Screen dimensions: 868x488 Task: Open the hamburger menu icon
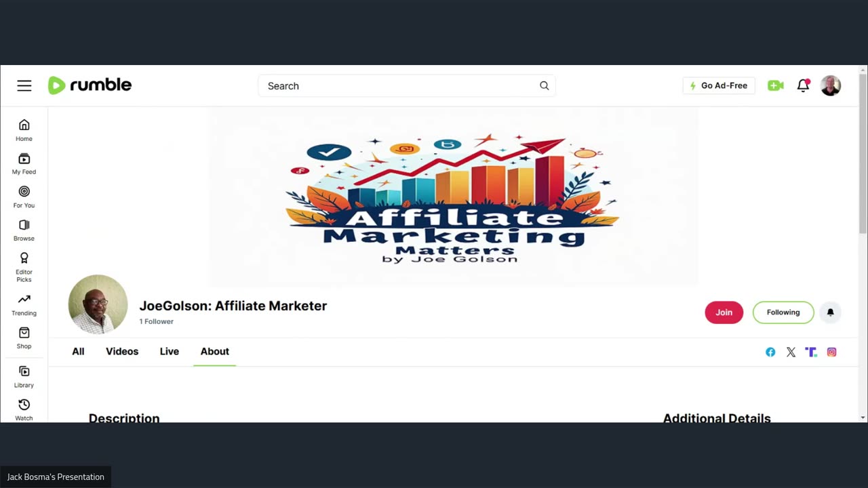point(24,85)
